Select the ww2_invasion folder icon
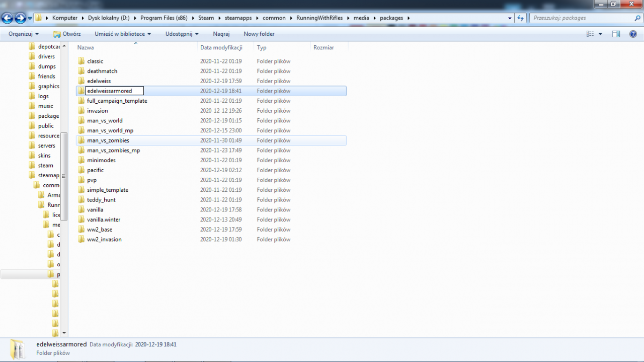The image size is (644, 362). click(x=81, y=240)
